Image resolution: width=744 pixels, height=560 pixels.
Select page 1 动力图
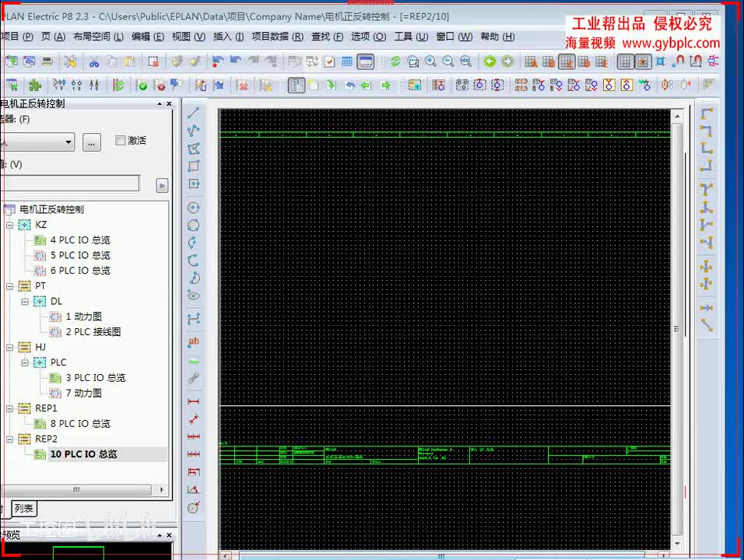(83, 317)
